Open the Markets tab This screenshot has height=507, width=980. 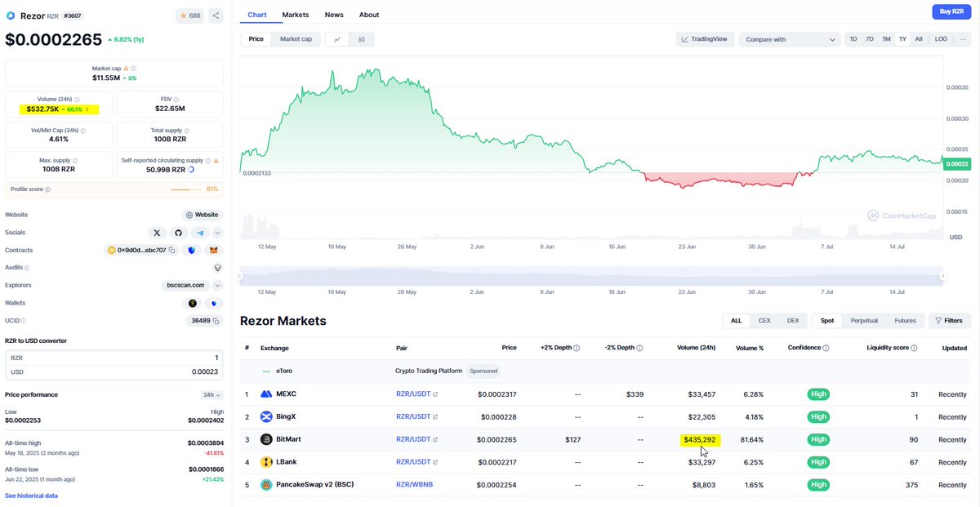(x=296, y=15)
